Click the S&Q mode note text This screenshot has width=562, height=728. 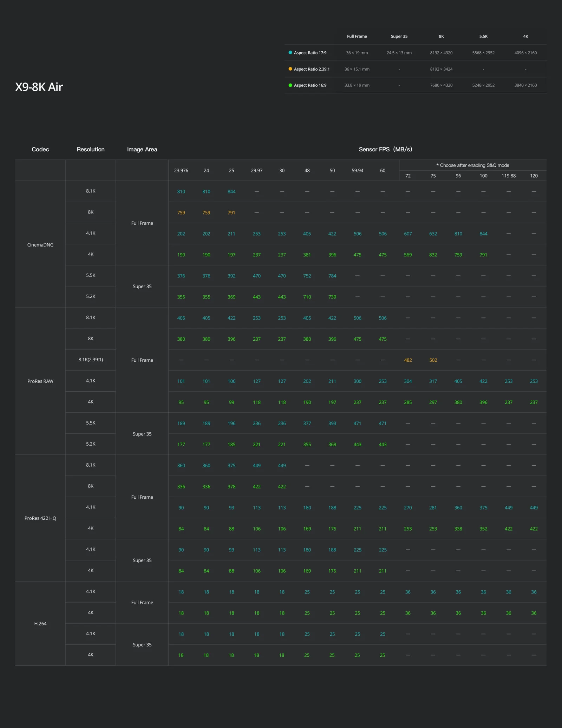click(x=473, y=165)
